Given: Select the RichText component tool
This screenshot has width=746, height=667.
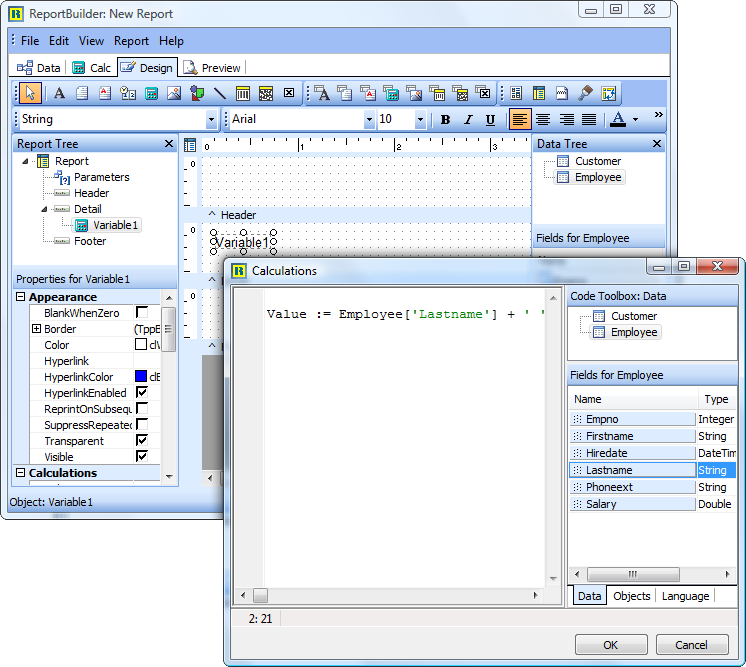Looking at the screenshot, I should [x=105, y=93].
